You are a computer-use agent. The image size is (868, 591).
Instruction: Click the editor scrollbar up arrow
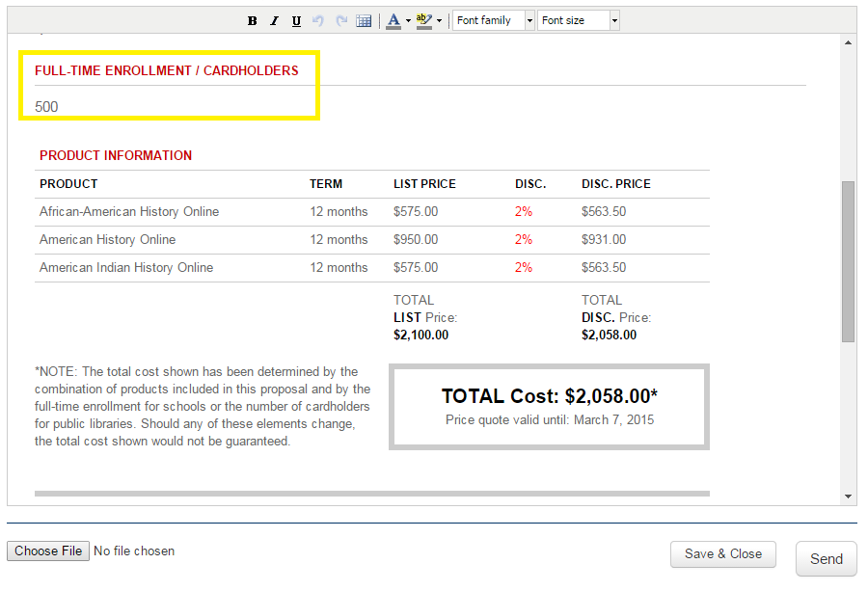[x=848, y=42]
